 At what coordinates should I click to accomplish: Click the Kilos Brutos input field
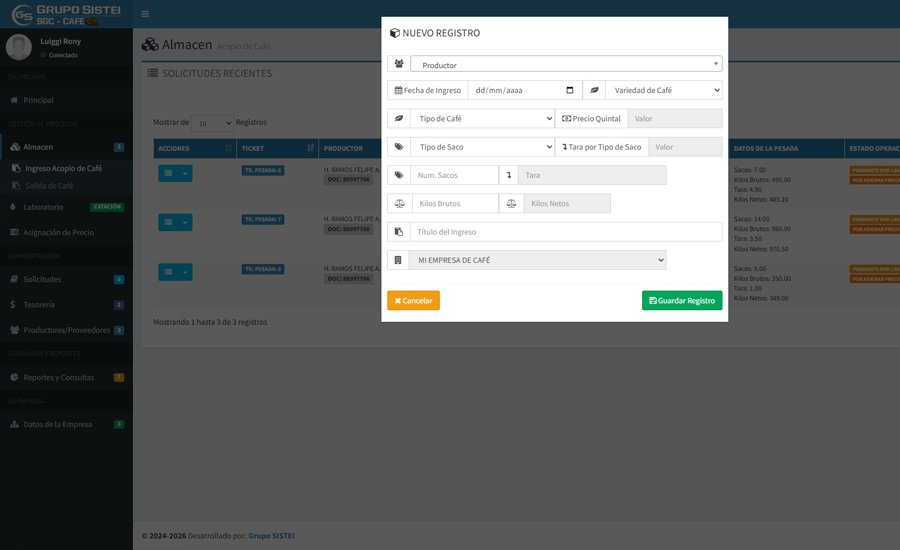(455, 203)
